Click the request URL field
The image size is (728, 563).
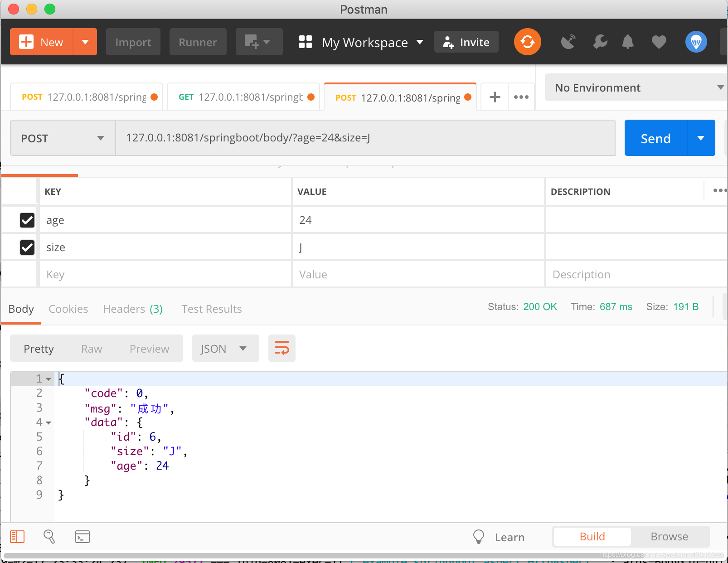click(x=365, y=138)
